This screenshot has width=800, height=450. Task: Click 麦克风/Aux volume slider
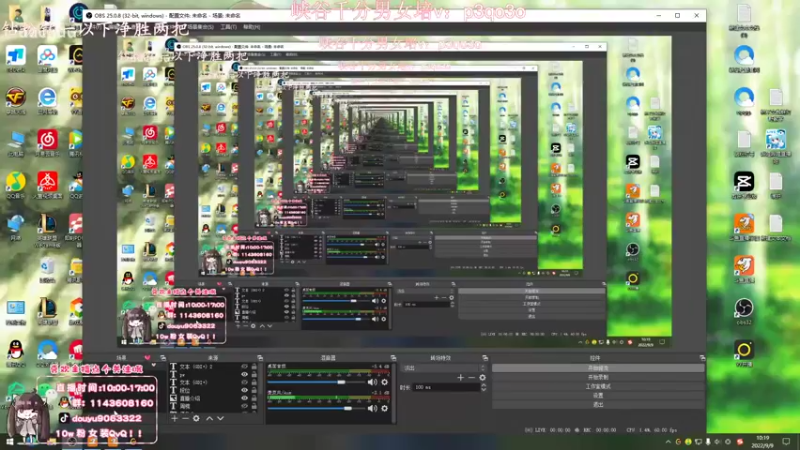(316, 408)
